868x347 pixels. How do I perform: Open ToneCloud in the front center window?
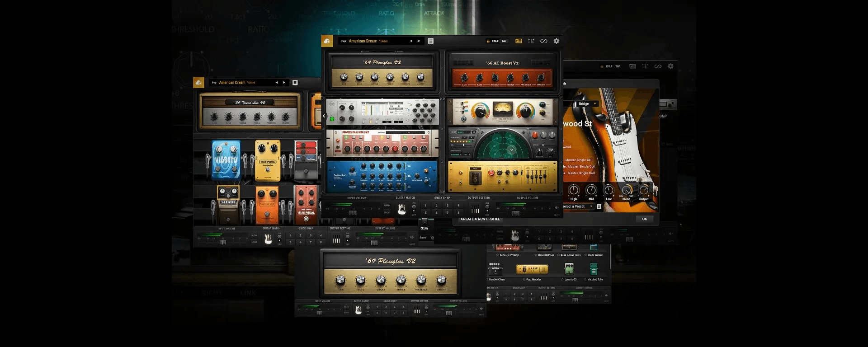point(327,41)
